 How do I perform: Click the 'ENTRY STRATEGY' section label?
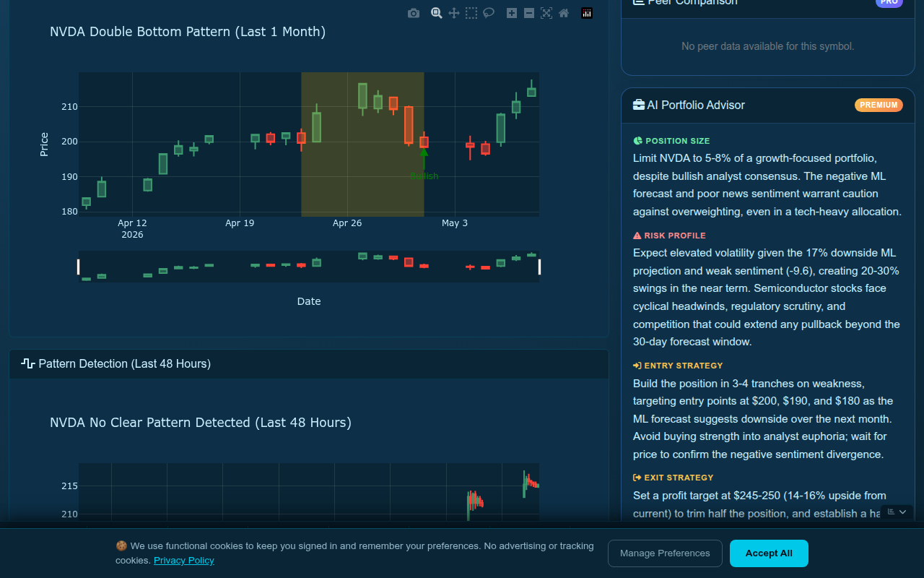tap(684, 366)
